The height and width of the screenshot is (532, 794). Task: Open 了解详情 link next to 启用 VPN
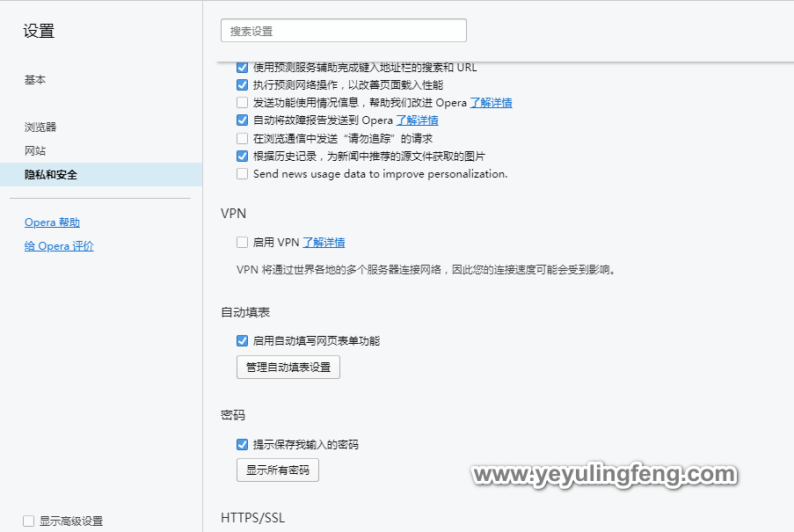pos(324,243)
